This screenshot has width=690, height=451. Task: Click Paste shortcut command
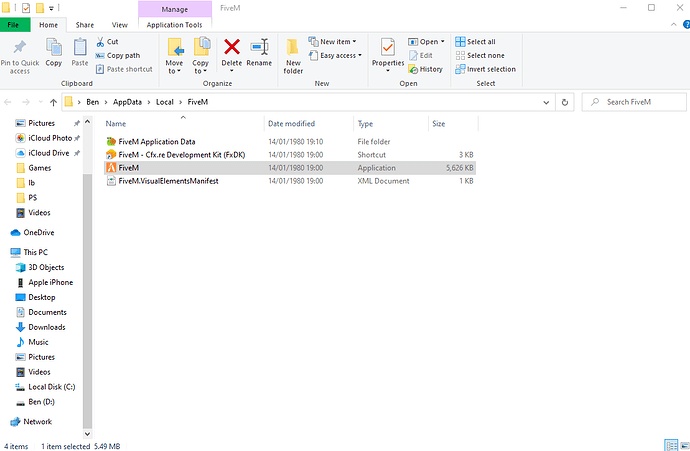click(124, 69)
